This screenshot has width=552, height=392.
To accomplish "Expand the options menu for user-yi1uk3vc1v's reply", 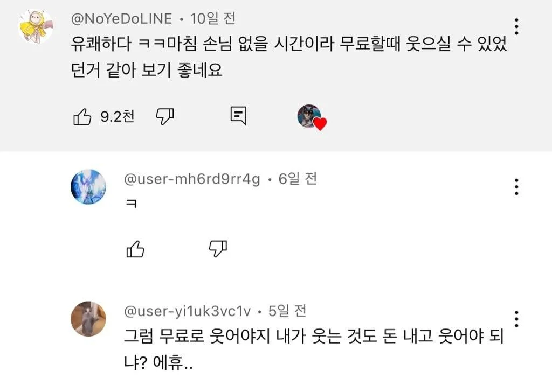I will click(516, 319).
